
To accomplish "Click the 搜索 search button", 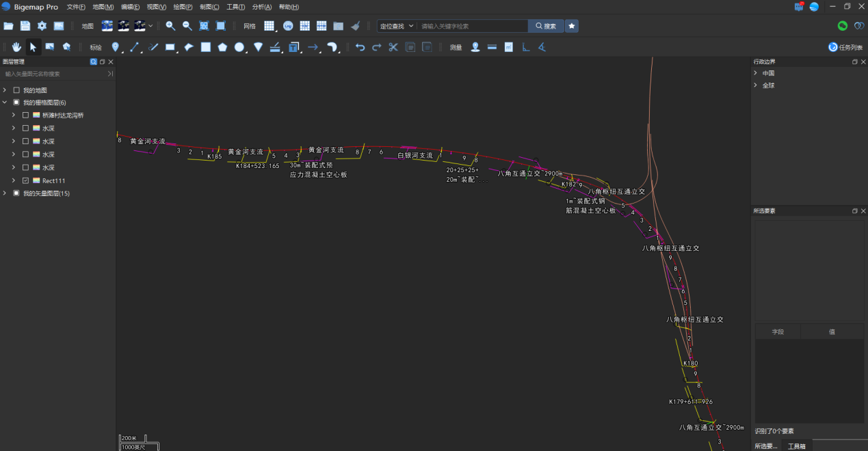I will tap(545, 25).
